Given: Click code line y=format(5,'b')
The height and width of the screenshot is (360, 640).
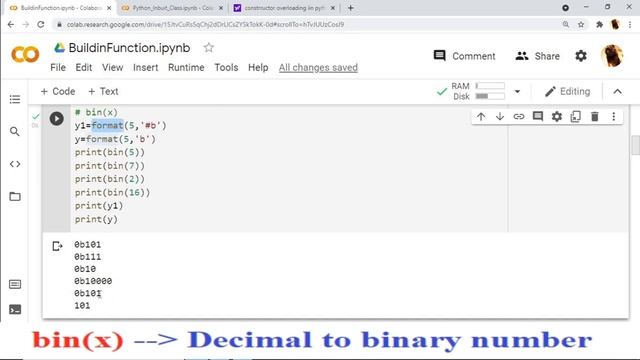Looking at the screenshot, I should pyautogui.click(x=115, y=139).
